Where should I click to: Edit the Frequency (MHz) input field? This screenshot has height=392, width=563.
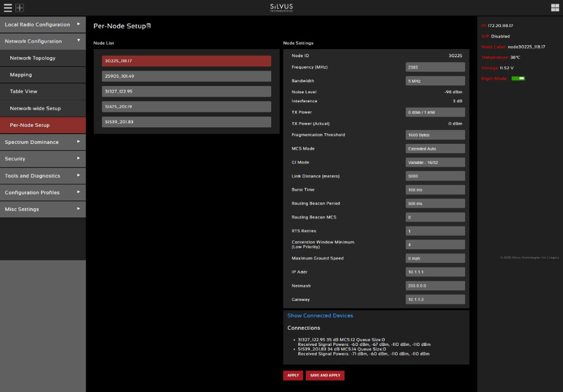coord(435,67)
